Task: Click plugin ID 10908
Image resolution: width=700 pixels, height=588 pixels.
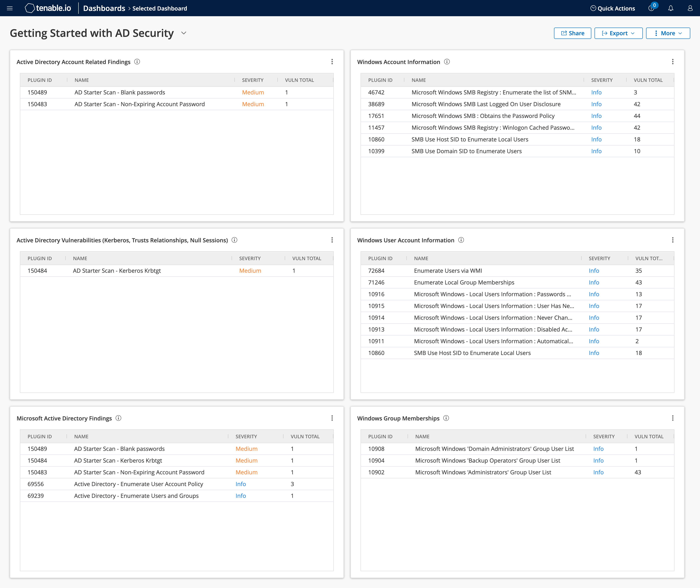Action: [376, 449]
